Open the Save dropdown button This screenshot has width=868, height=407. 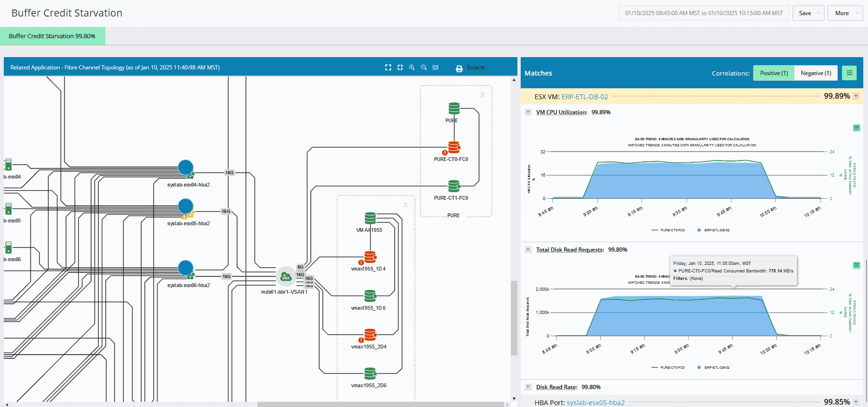coord(808,13)
